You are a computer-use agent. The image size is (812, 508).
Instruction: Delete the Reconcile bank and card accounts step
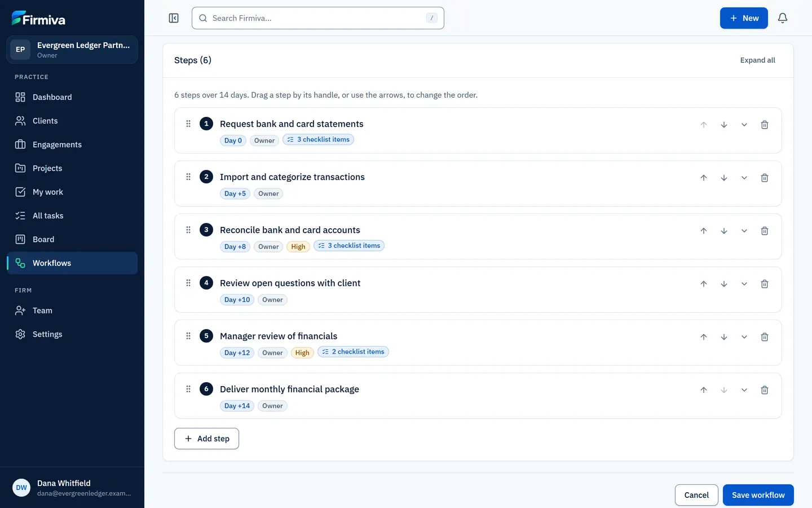tap(765, 231)
